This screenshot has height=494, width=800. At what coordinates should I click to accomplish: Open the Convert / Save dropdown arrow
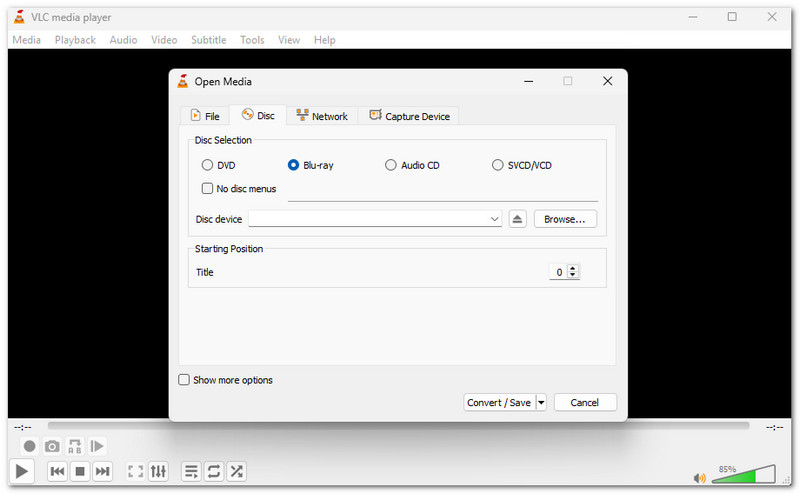tap(541, 402)
